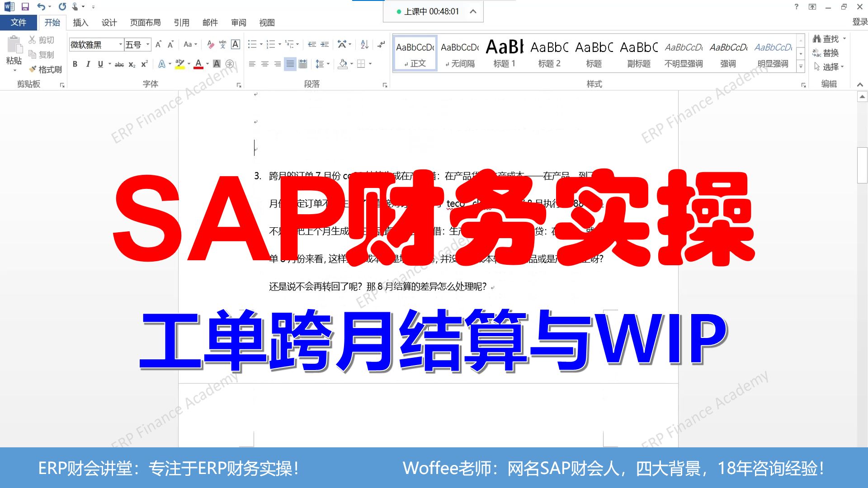Switch to the 页面布局 tab
The image size is (868, 488).
pos(145,23)
